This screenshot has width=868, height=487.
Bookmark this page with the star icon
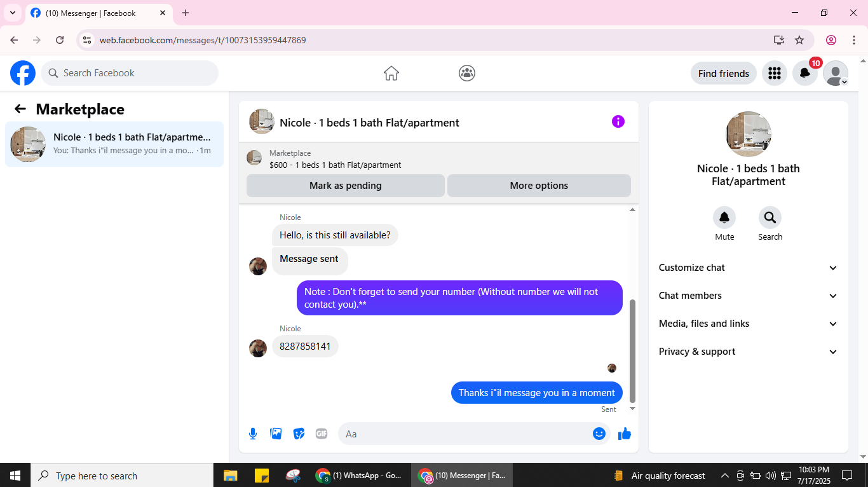click(799, 40)
